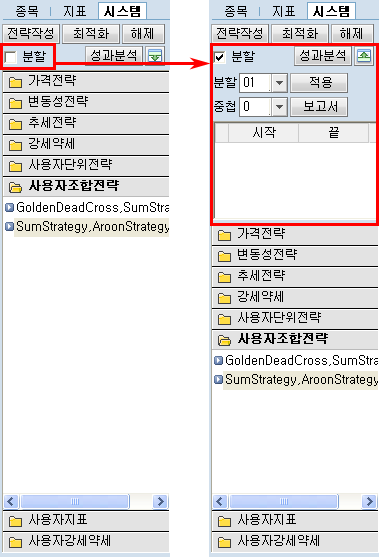
Task: Click right scroll arrow in left panel
Action: tap(161, 502)
